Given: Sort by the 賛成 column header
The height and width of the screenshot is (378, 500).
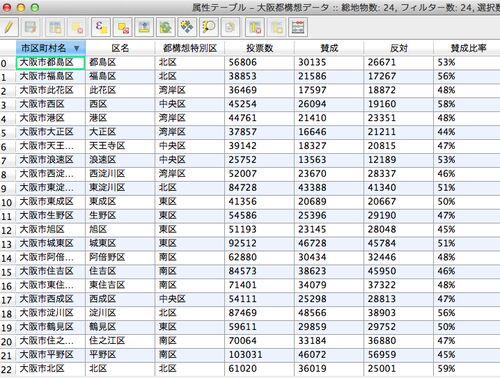Looking at the screenshot, I should pyautogui.click(x=329, y=48).
